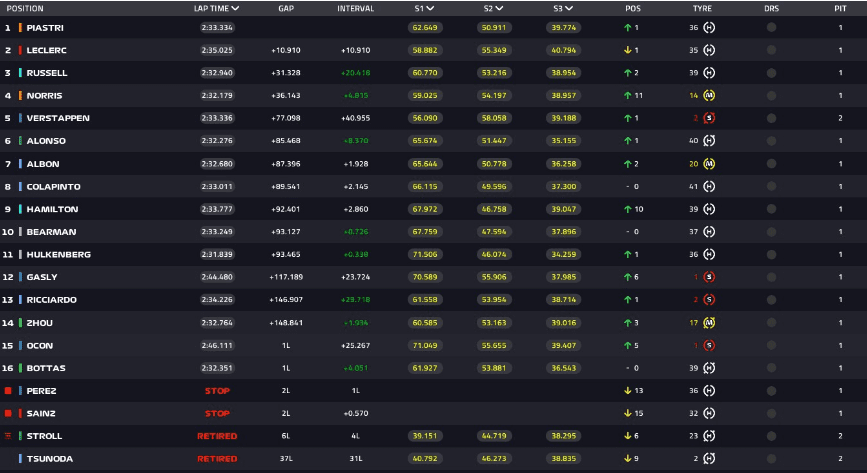Click Hulkenberg's S1 time 71.506
Image resolution: width=867 pixels, height=473 pixels.
(x=425, y=254)
